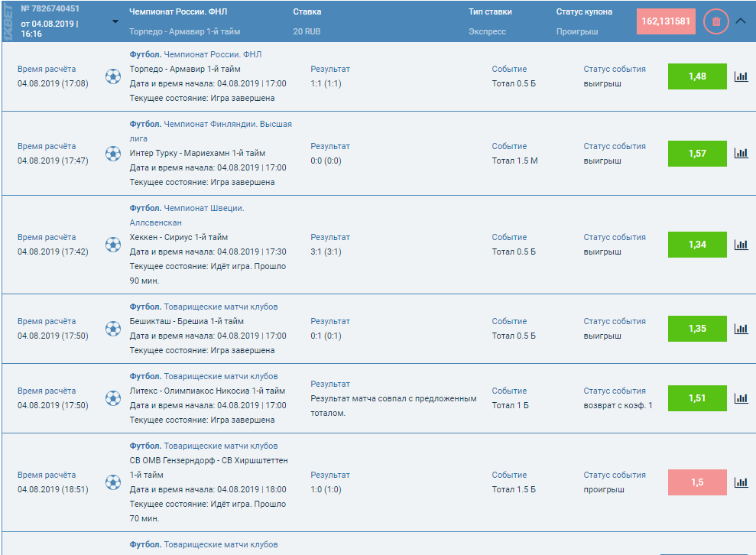
Task: Select the pink 162,131581 total odds badge
Action: click(x=665, y=21)
